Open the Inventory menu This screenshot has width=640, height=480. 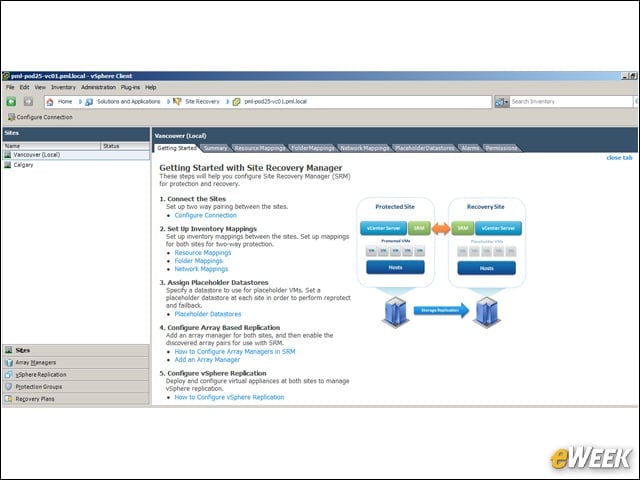click(x=63, y=87)
